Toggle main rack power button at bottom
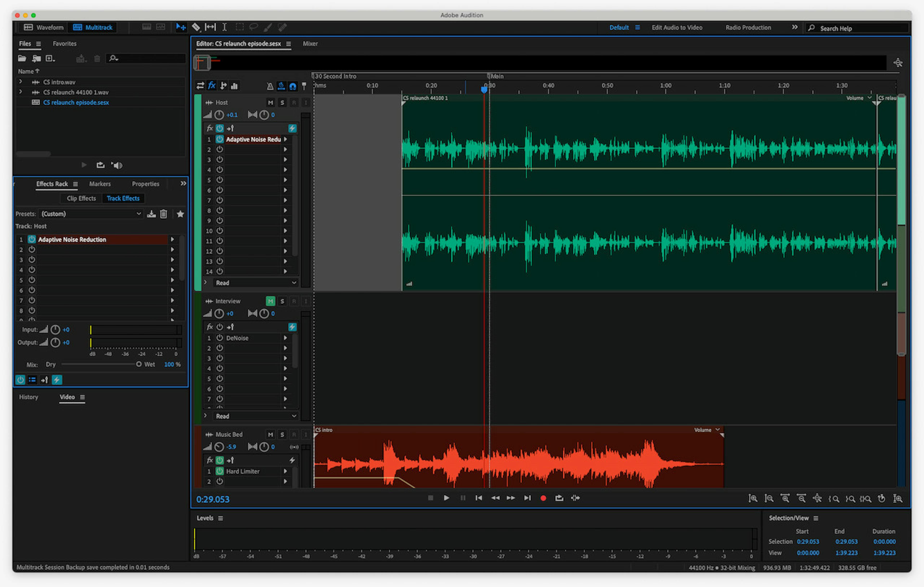Screen dimensions: 924x587 (20, 380)
